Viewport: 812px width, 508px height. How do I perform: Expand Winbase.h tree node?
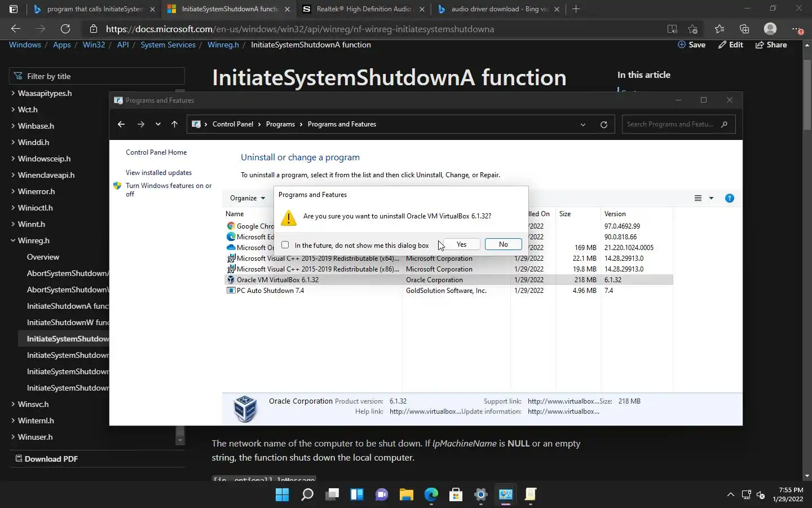coord(13,126)
